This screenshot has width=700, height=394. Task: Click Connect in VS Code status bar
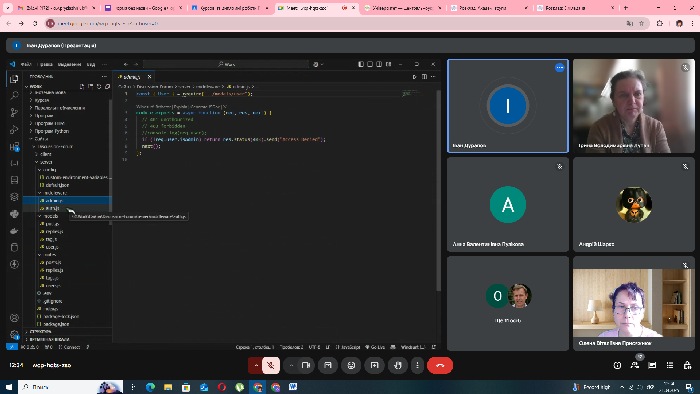(x=69, y=347)
